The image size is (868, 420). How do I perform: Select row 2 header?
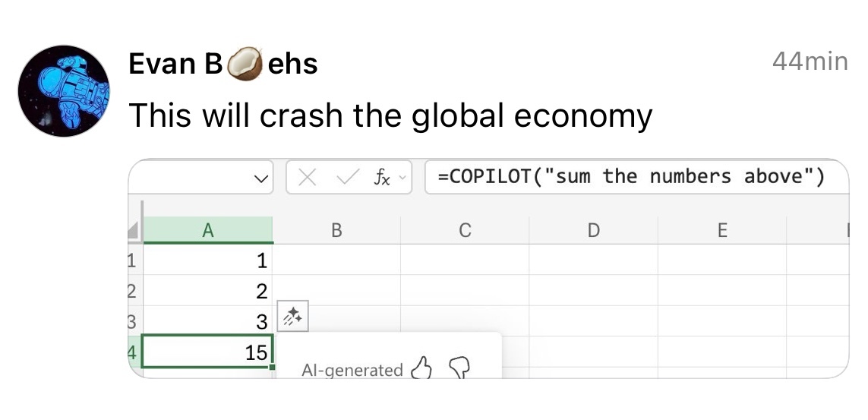pyautogui.click(x=132, y=291)
